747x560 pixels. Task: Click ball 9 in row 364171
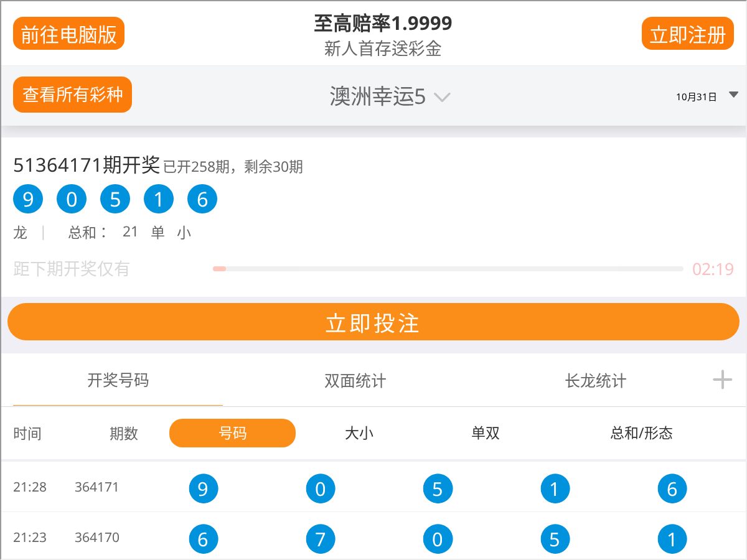(x=204, y=488)
